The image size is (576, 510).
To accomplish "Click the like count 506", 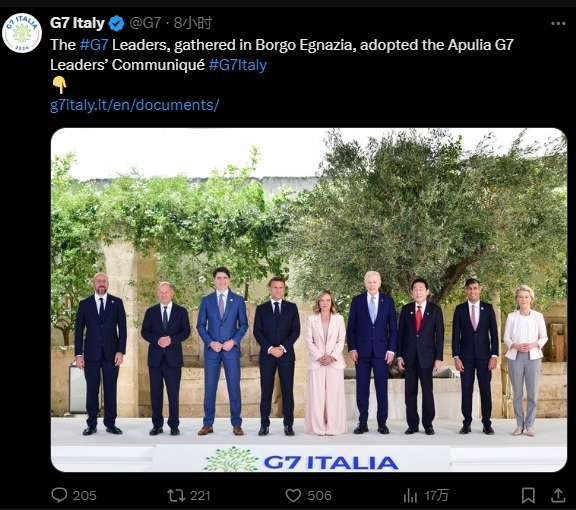I will click(320, 496).
